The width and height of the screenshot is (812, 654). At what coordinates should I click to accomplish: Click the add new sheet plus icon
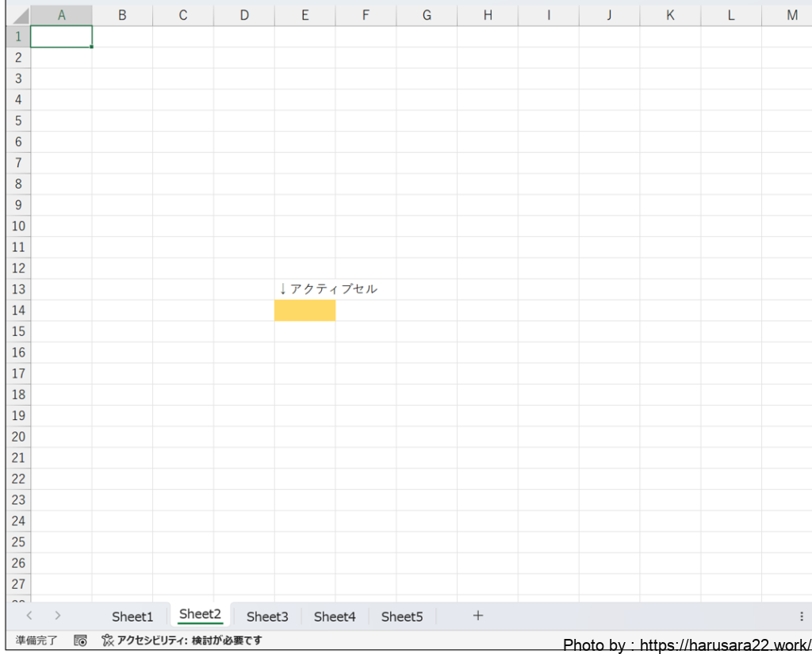coord(477,616)
